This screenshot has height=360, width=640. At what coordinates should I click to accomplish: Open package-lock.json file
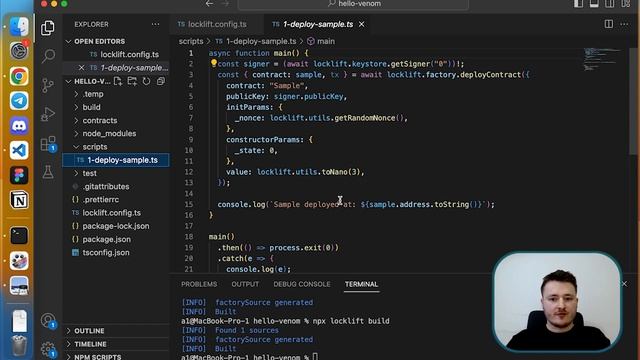point(116,226)
